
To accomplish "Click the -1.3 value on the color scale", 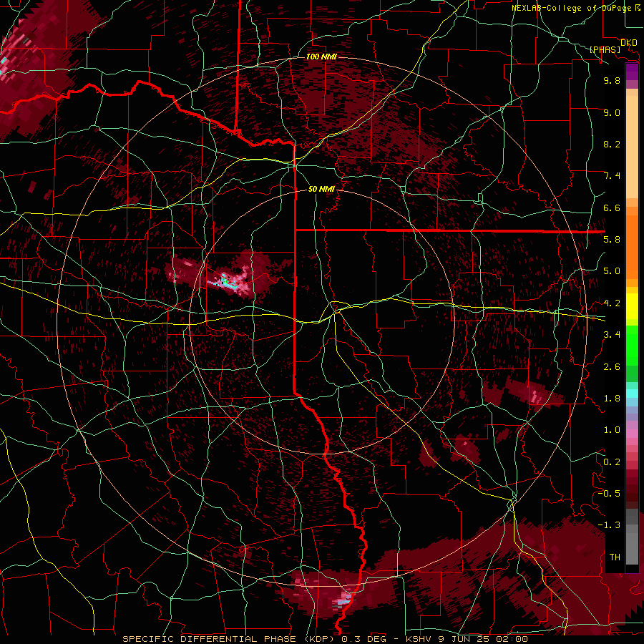I will pos(609,525).
